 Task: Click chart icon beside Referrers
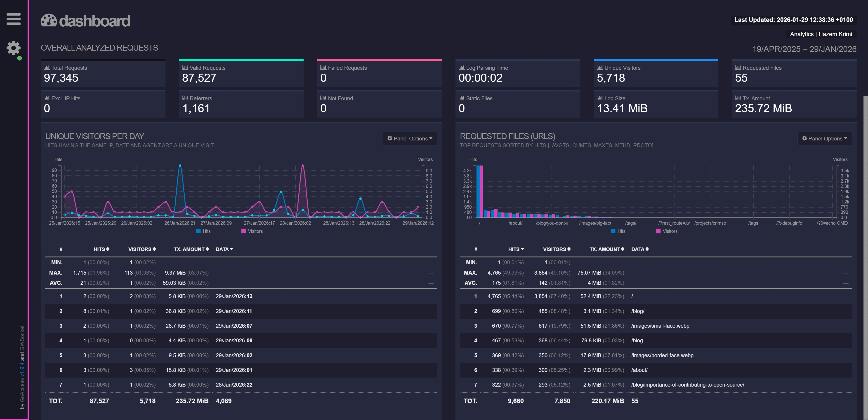(x=185, y=98)
